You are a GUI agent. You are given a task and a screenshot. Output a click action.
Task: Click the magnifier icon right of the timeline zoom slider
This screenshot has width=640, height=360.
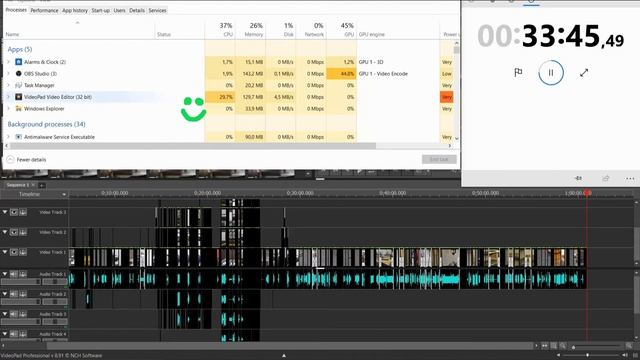tap(629, 346)
